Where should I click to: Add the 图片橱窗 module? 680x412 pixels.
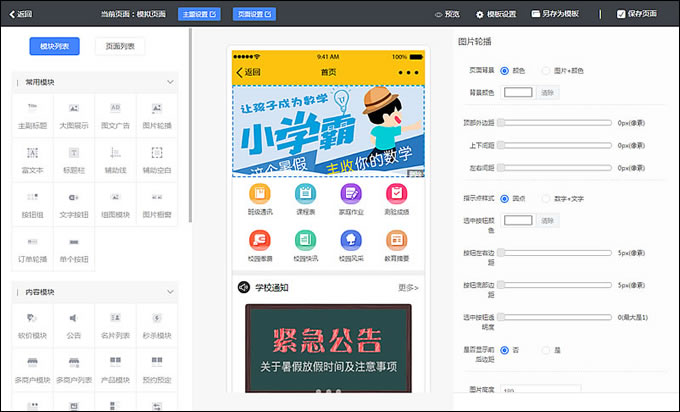point(157,205)
